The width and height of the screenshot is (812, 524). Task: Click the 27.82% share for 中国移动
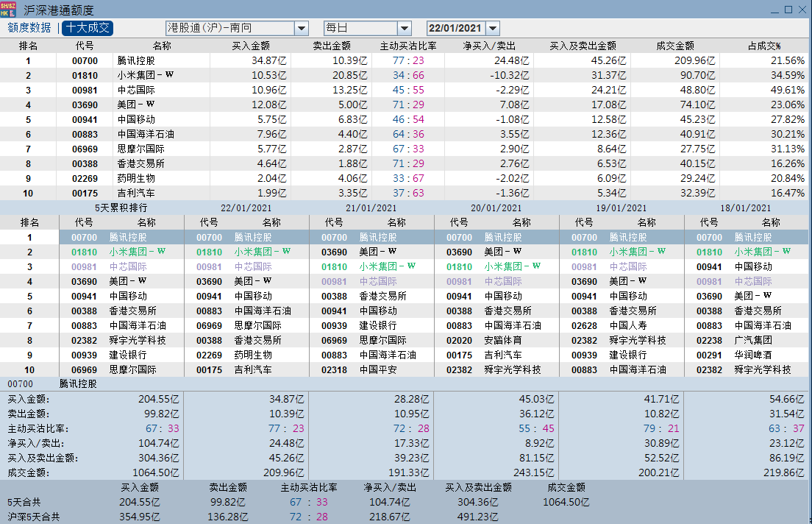click(788, 119)
